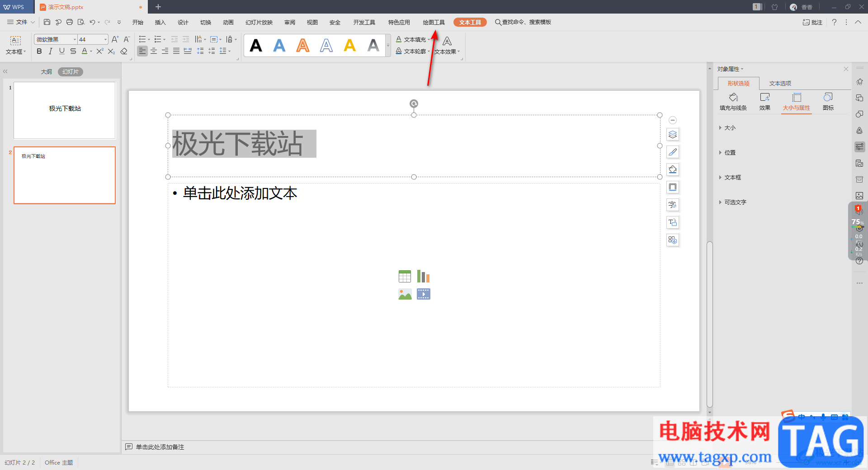Open 效果 effects options

click(765, 102)
